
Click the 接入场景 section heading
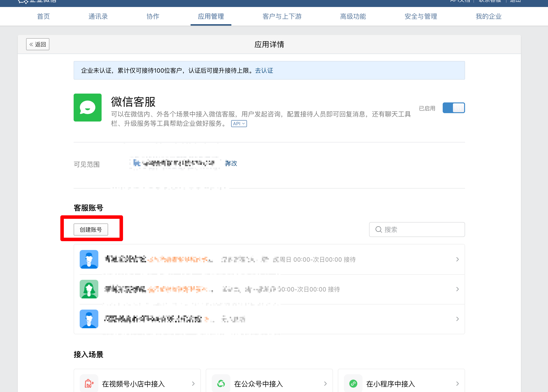tap(89, 354)
